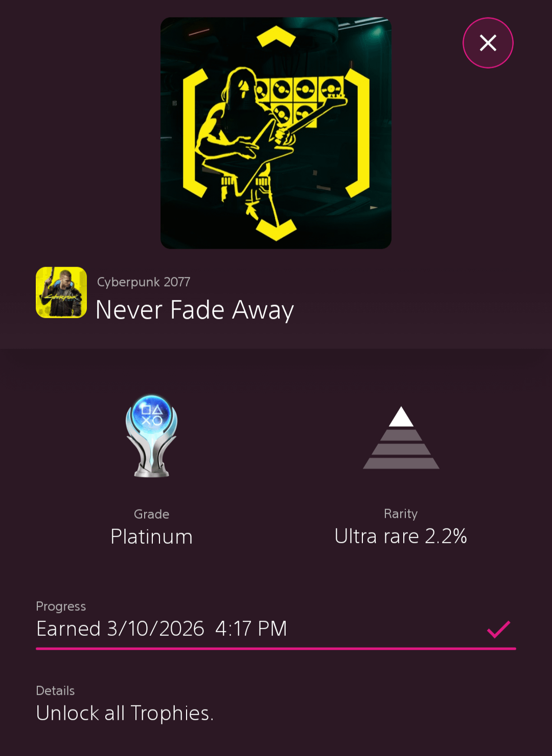Close the trophy detail view

(x=488, y=43)
